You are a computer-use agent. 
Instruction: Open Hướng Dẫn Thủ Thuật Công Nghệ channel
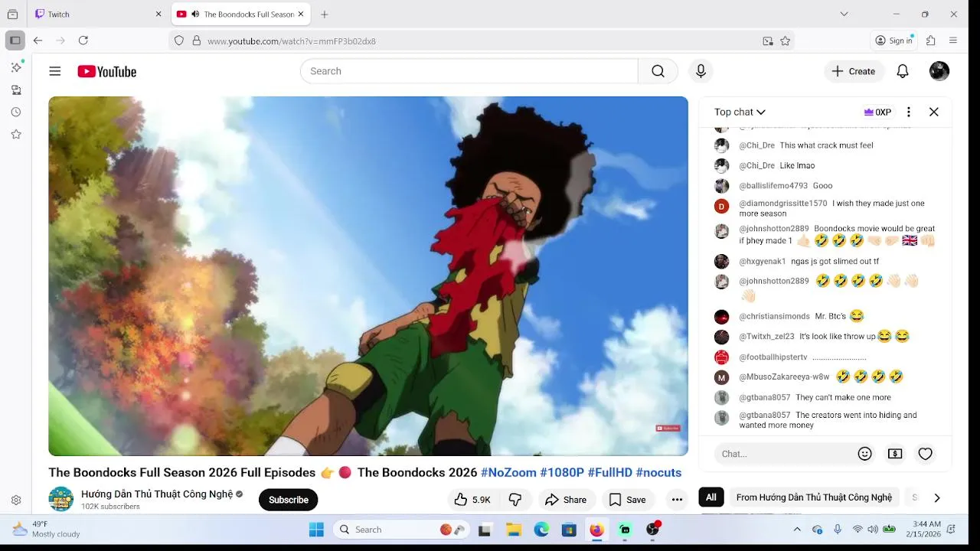click(x=157, y=494)
